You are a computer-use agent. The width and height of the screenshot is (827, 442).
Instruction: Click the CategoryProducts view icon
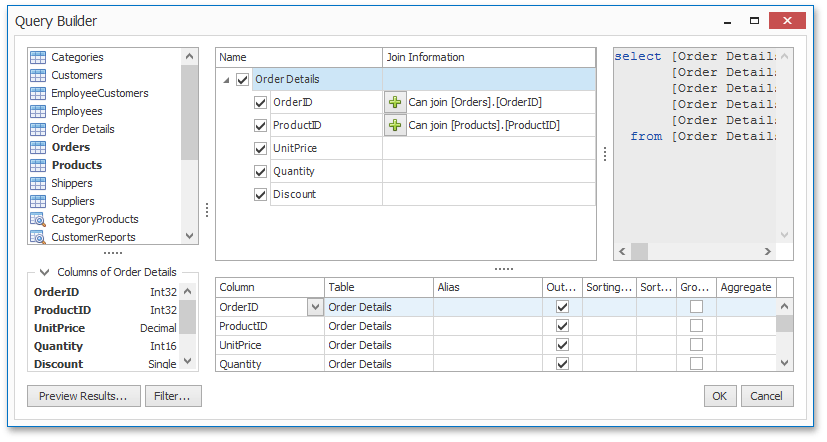(38, 219)
